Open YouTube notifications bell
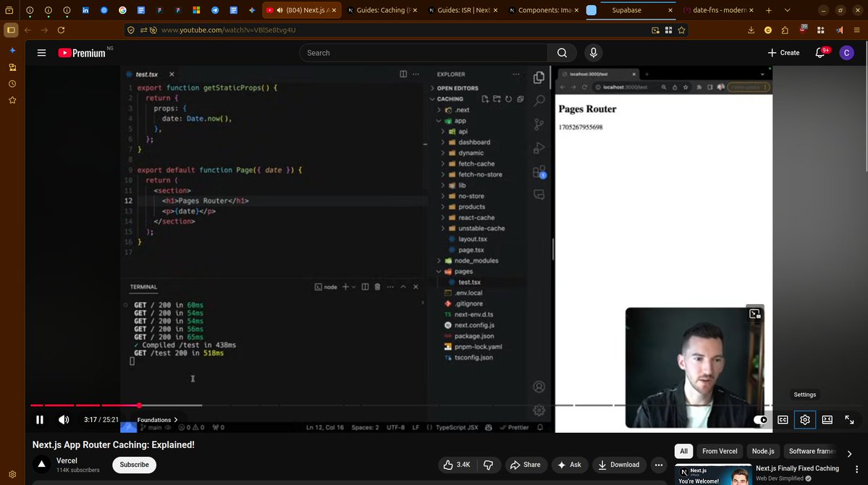Viewport: 868px width, 485px height. [x=821, y=53]
